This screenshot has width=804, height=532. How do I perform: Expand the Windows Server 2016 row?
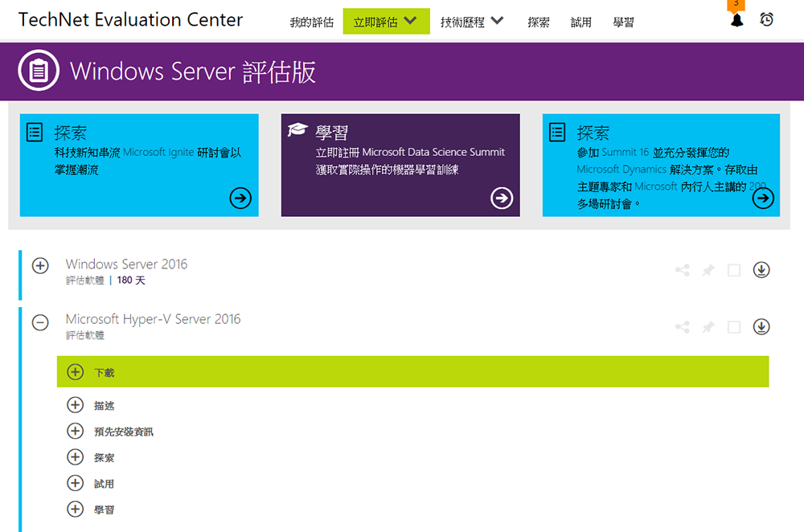[40, 265]
